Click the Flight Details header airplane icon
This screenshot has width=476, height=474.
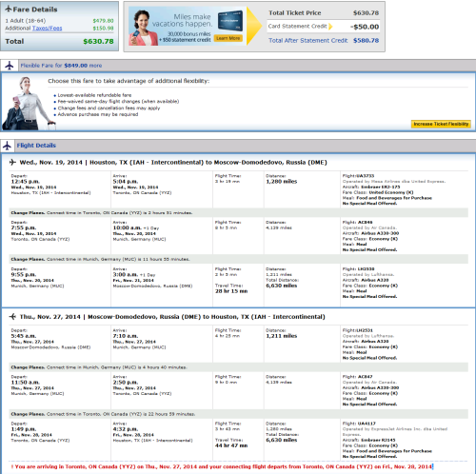pyautogui.click(x=7, y=146)
